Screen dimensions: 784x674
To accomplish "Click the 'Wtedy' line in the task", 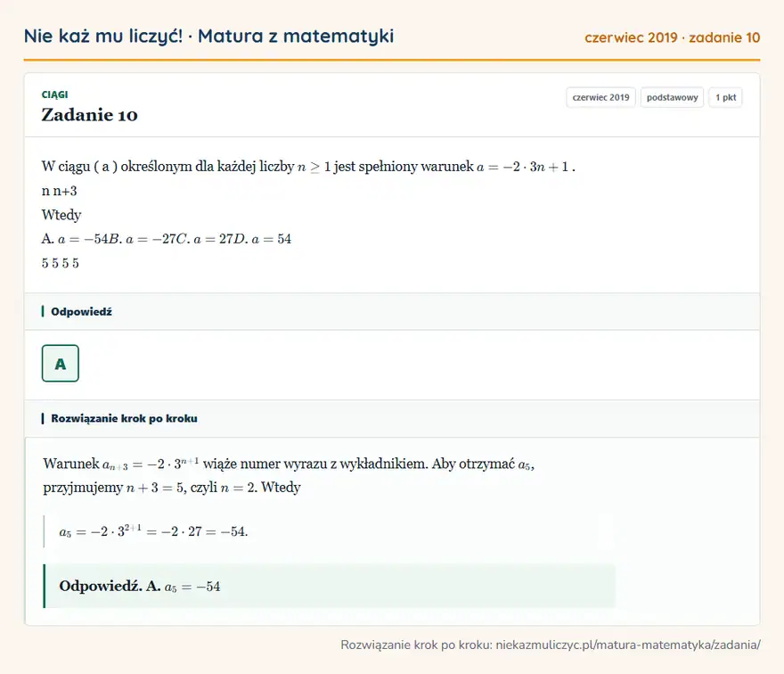I will [x=61, y=215].
